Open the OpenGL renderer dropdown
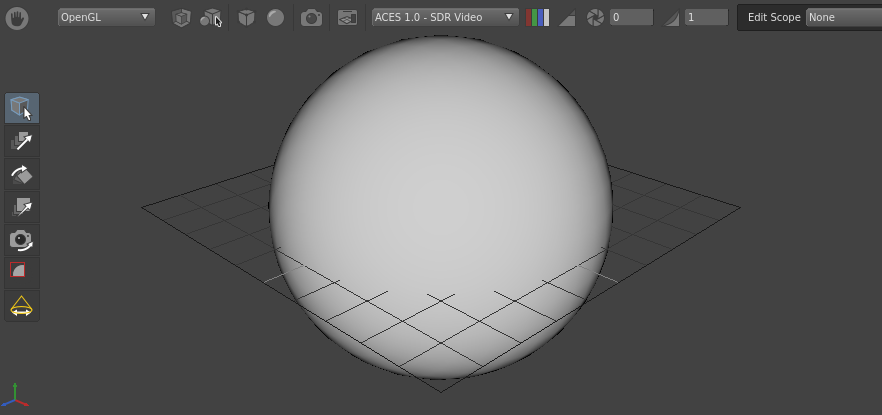 click(x=106, y=17)
